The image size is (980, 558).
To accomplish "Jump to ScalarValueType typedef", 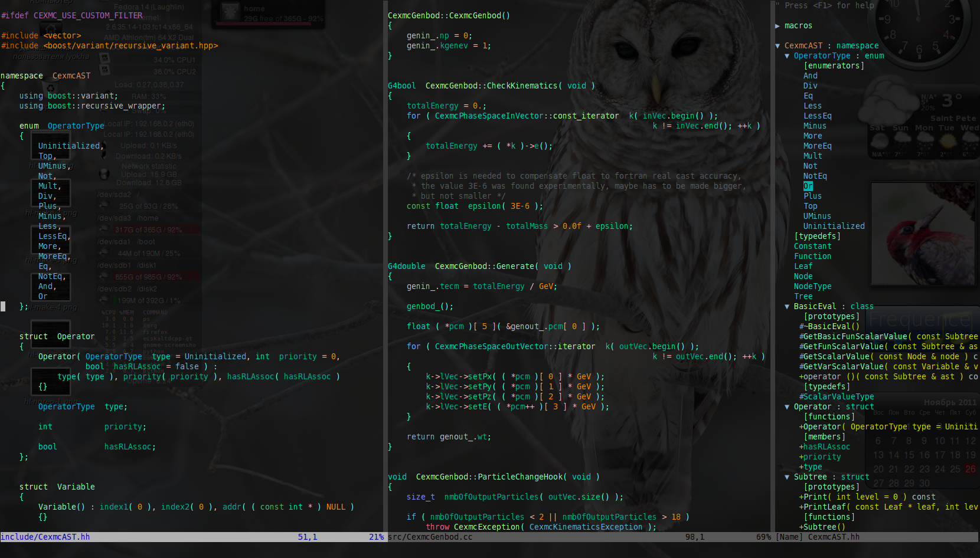I will click(x=837, y=396).
